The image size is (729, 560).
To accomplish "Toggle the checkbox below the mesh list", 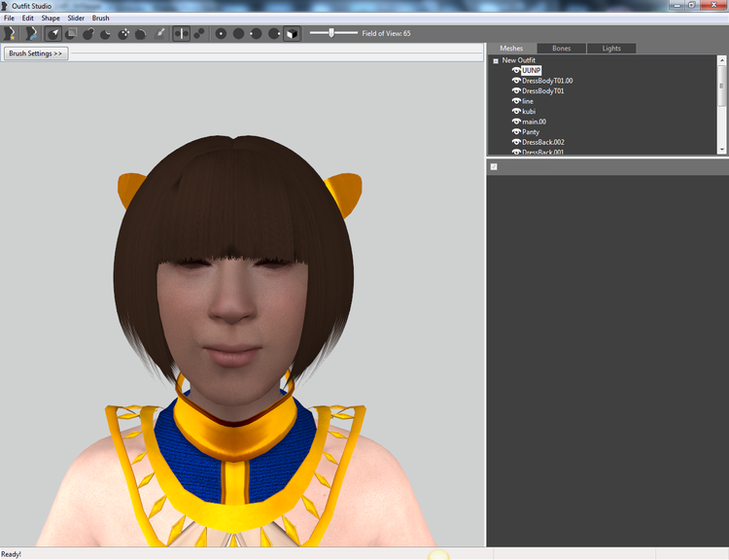I will coord(494,166).
